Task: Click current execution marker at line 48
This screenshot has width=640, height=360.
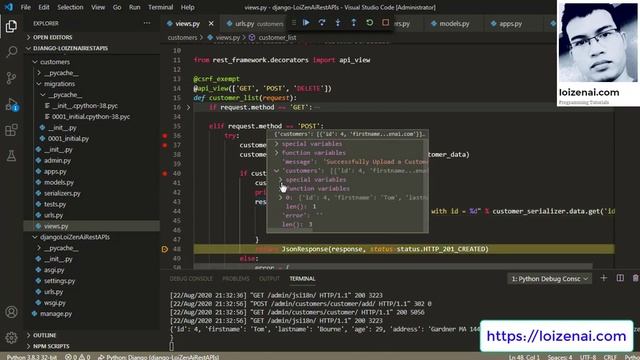Action: 165,249
